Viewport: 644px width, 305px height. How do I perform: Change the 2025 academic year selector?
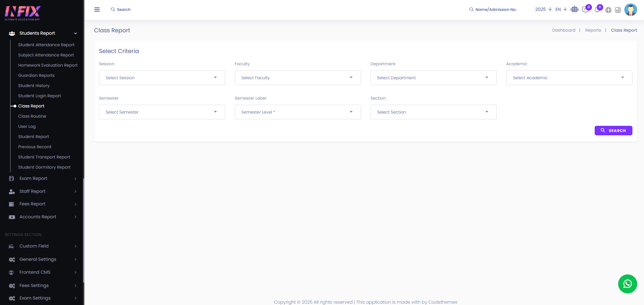(x=543, y=10)
